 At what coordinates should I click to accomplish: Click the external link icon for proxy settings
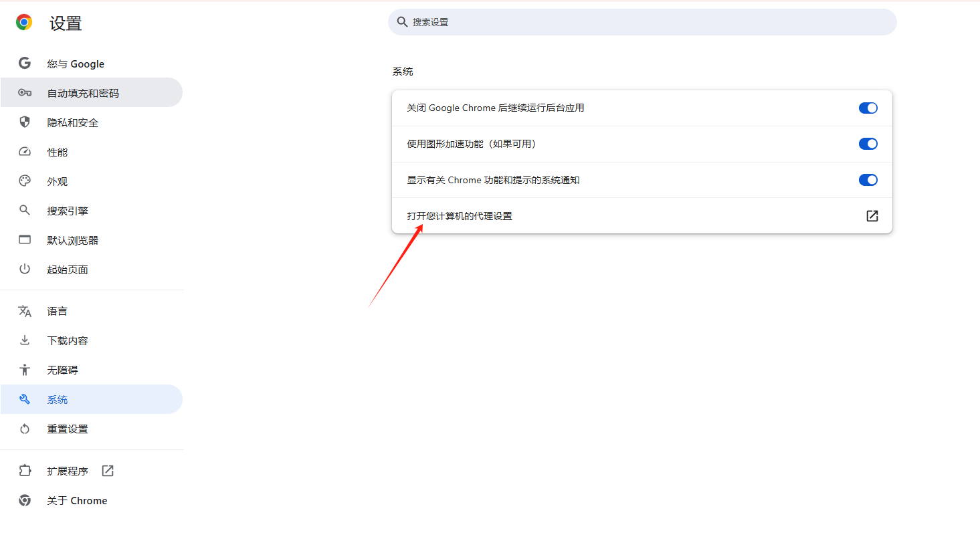(x=872, y=216)
